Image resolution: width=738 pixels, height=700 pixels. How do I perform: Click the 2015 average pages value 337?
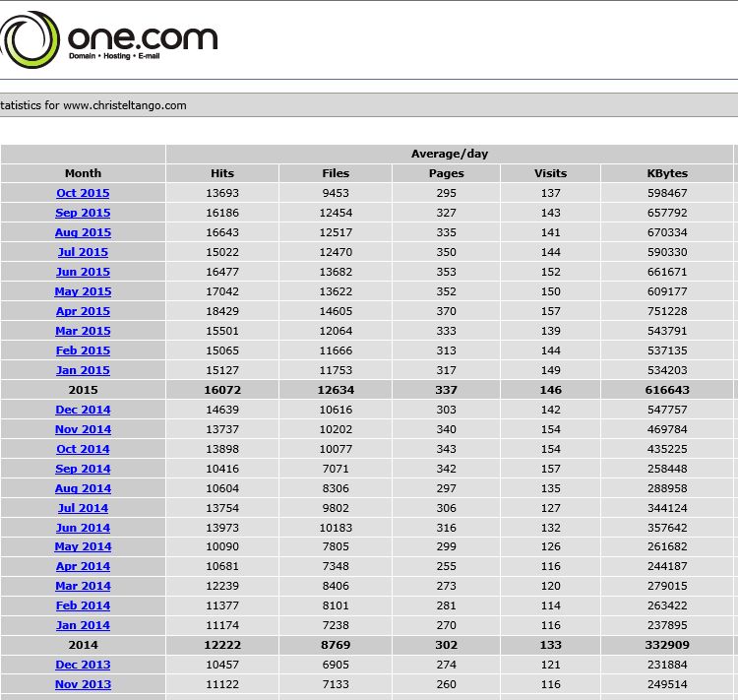[x=446, y=390]
